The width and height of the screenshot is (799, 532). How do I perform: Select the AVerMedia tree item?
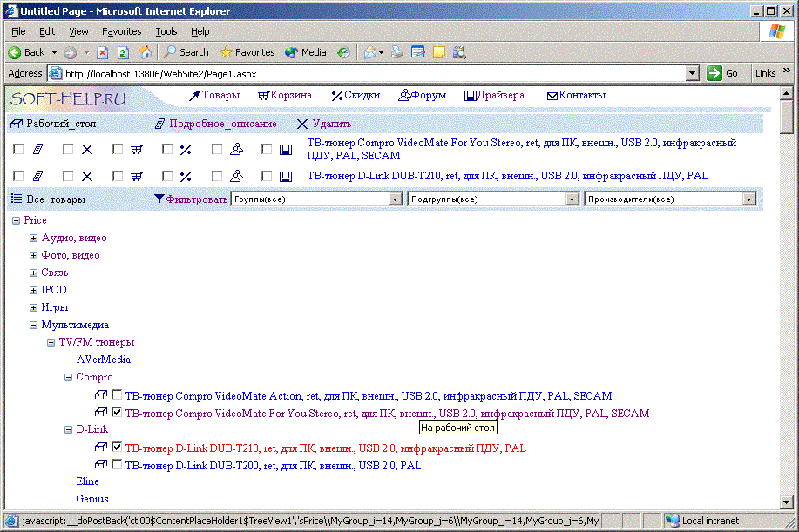104,360
